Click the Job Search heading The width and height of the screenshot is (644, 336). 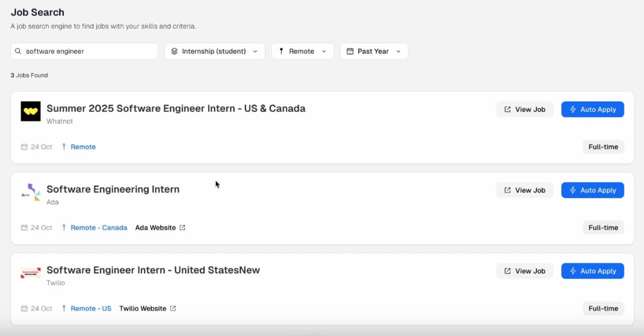tap(38, 12)
